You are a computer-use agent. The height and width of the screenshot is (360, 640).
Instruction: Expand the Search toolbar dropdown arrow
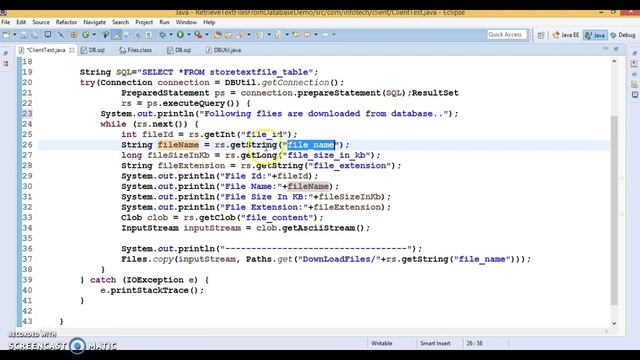[249, 35]
